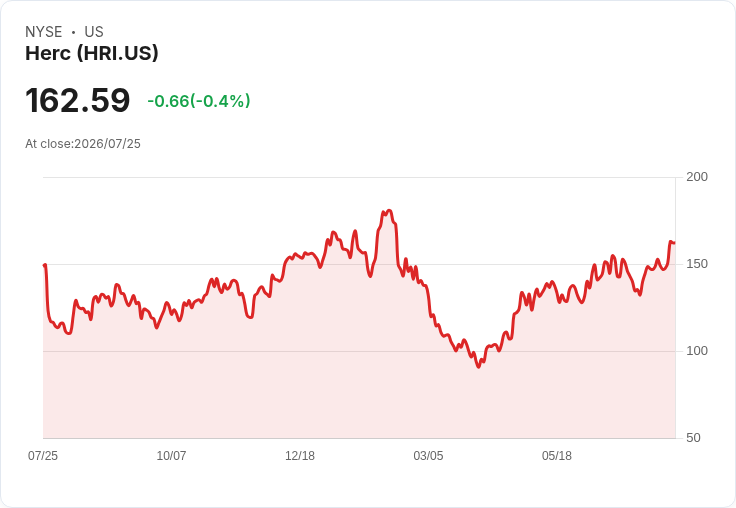Click the NYSE exchange label
736x508 pixels.
pyautogui.click(x=44, y=32)
